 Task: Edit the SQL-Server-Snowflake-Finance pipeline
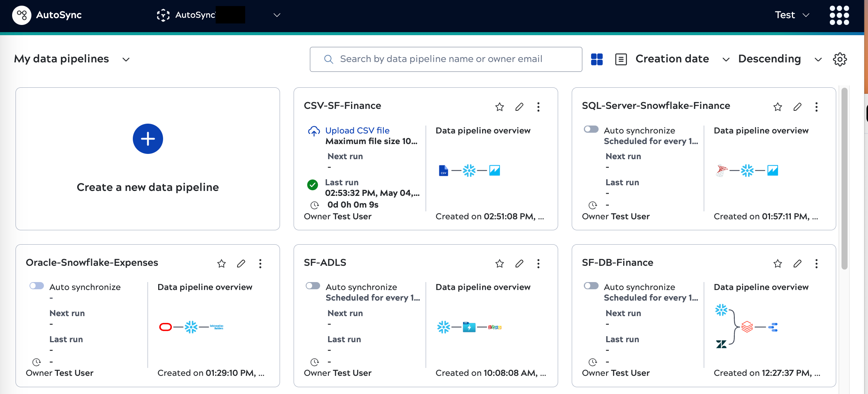coord(797,107)
